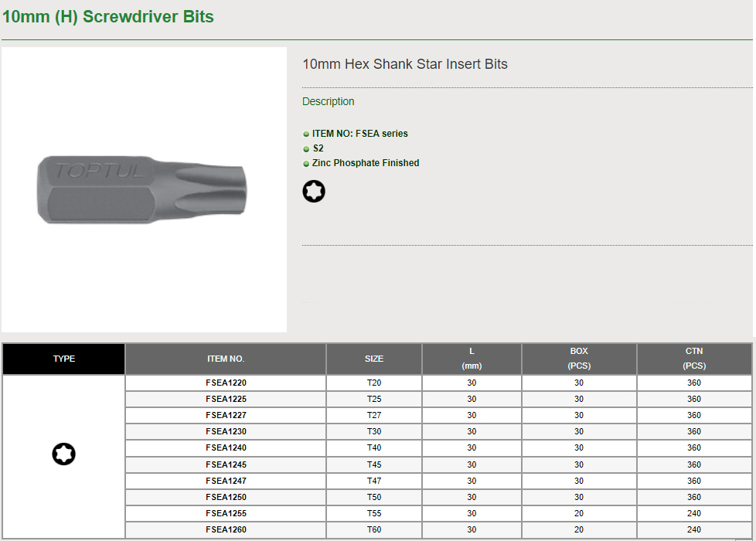
Task: Click the CTN value 240 in FSEA1260 row
Action: coord(694,530)
